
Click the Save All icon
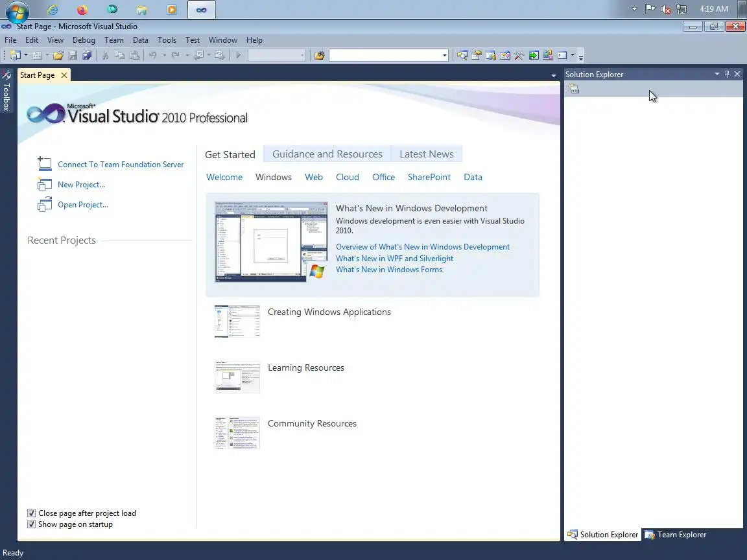click(87, 55)
